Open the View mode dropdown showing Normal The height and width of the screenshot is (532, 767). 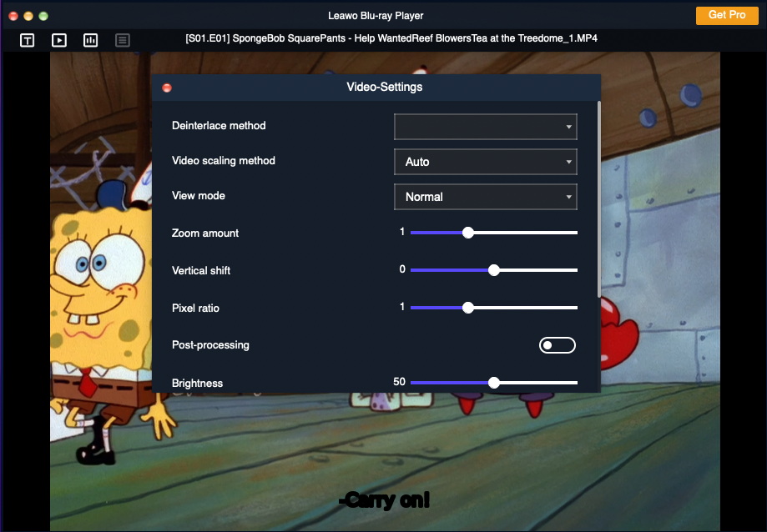pos(485,197)
